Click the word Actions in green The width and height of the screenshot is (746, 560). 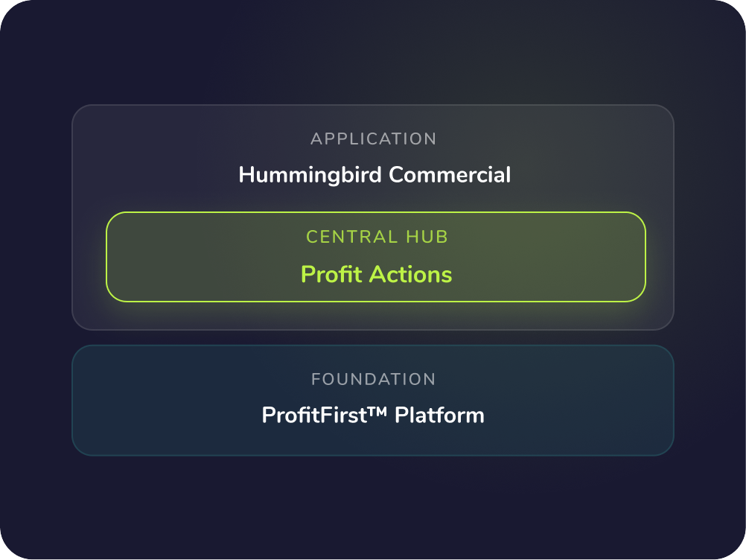tap(410, 275)
